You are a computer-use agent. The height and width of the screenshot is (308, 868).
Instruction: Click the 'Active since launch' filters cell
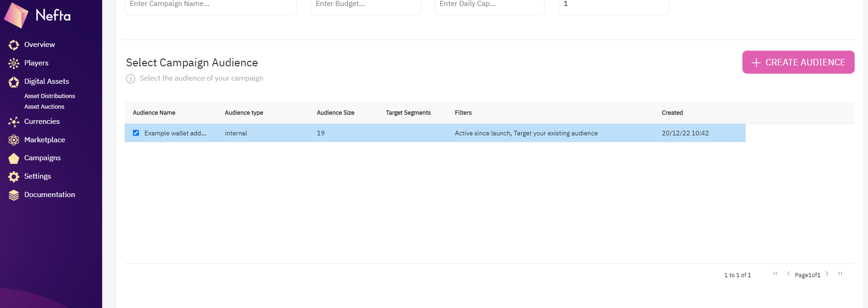point(526,133)
